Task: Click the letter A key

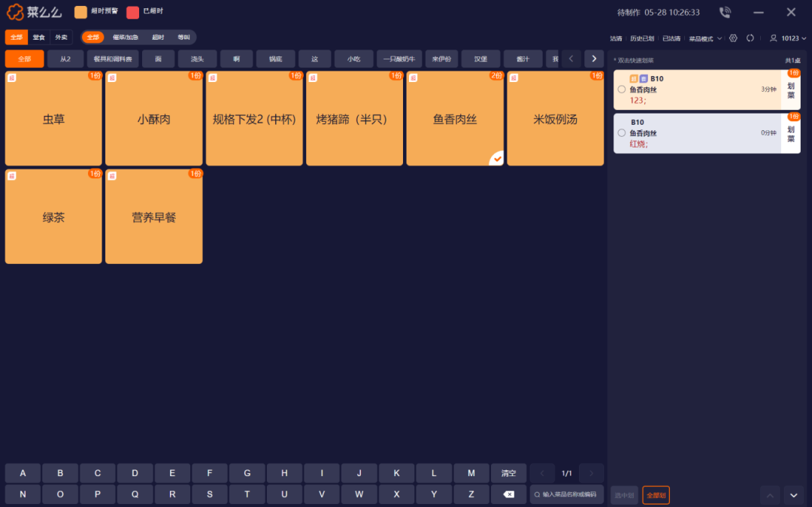Action: click(x=23, y=473)
